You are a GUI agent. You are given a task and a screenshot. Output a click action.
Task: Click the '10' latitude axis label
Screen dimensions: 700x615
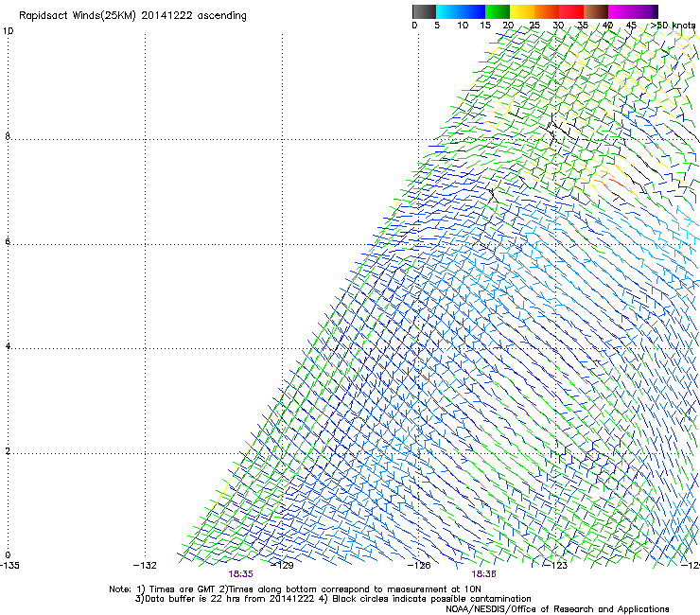[8, 31]
